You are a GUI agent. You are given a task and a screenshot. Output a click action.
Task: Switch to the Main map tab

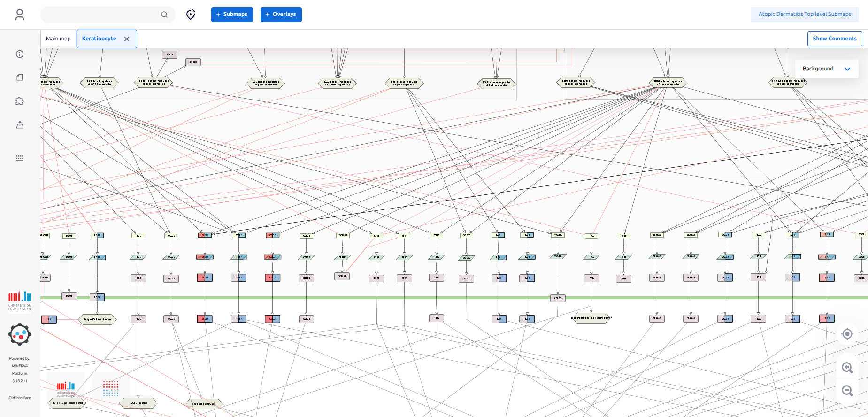click(x=58, y=39)
